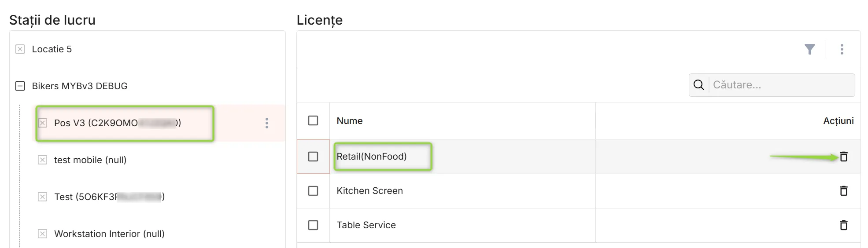Screen dimensions: 868x248
Task: Tick the Retail(NonFood) row checkbox
Action: [313, 157]
